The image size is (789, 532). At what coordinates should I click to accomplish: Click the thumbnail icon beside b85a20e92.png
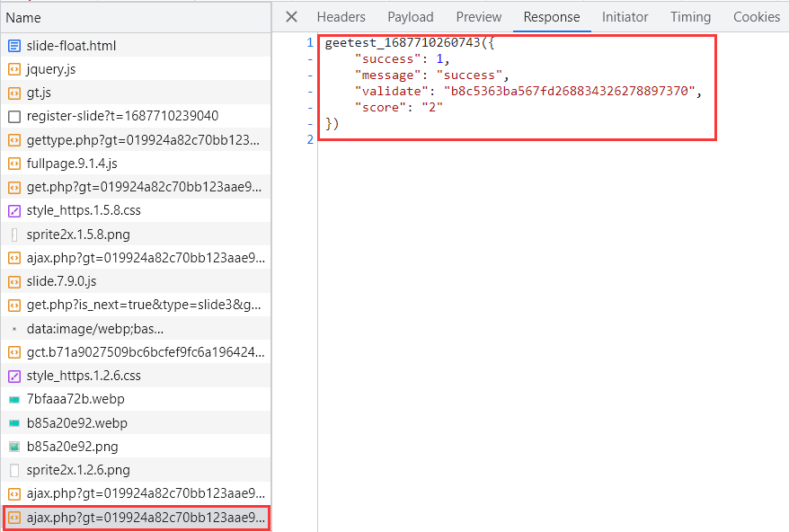(x=14, y=447)
